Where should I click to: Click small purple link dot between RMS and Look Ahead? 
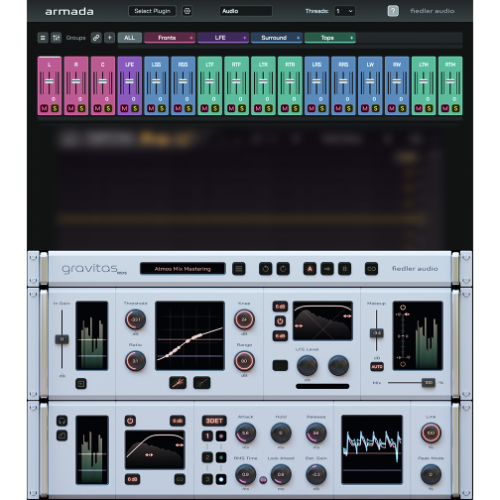263,480
